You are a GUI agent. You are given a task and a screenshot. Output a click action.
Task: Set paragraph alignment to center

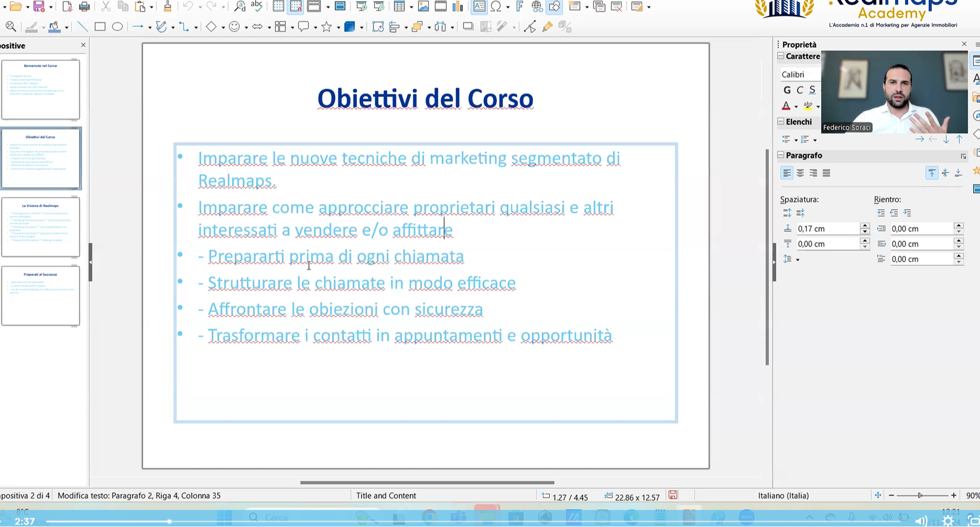pyautogui.click(x=800, y=173)
